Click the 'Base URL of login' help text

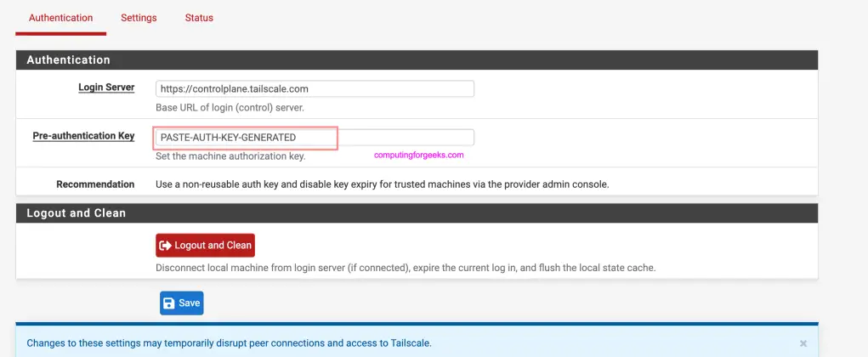(x=230, y=108)
